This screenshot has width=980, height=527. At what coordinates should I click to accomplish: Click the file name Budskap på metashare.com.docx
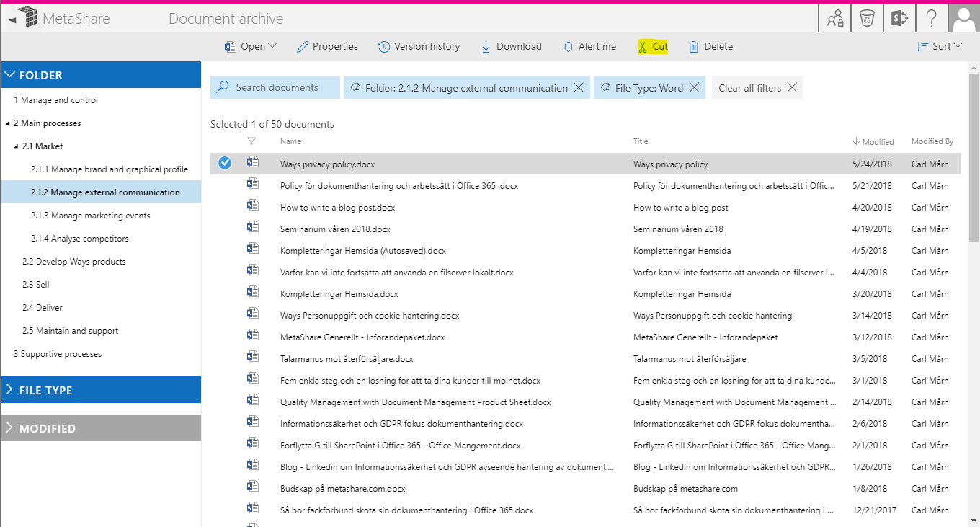pos(343,489)
